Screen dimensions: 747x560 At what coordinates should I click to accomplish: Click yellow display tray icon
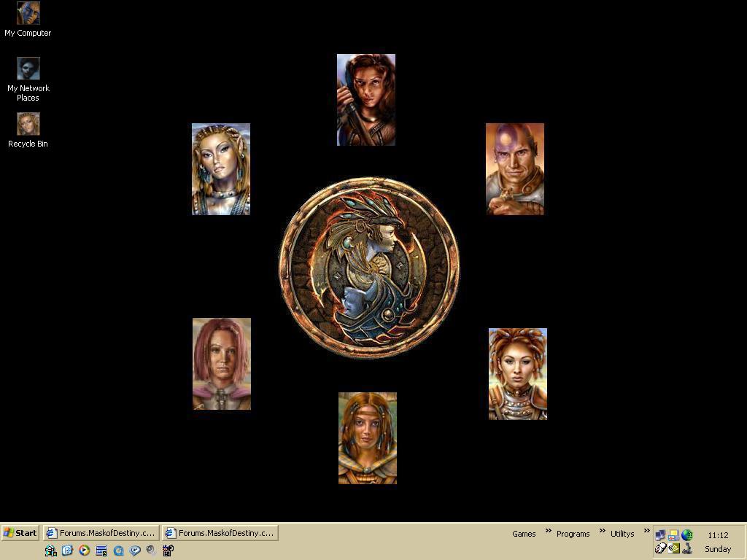[x=673, y=535]
